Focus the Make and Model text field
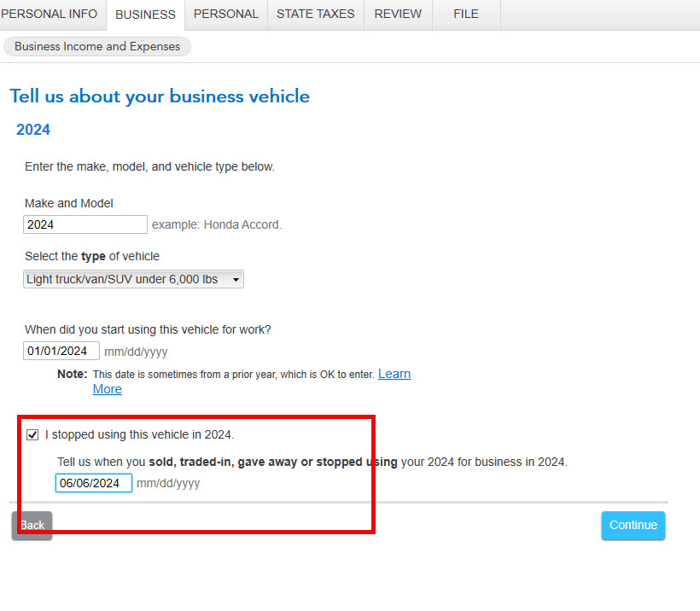Image resolution: width=700 pixels, height=611 pixels. coord(85,224)
